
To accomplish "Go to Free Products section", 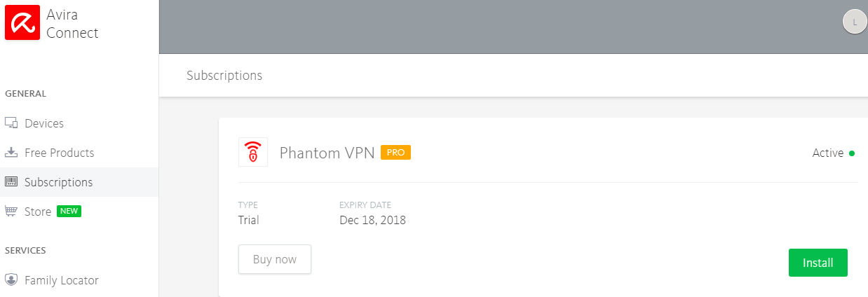I will coord(59,153).
